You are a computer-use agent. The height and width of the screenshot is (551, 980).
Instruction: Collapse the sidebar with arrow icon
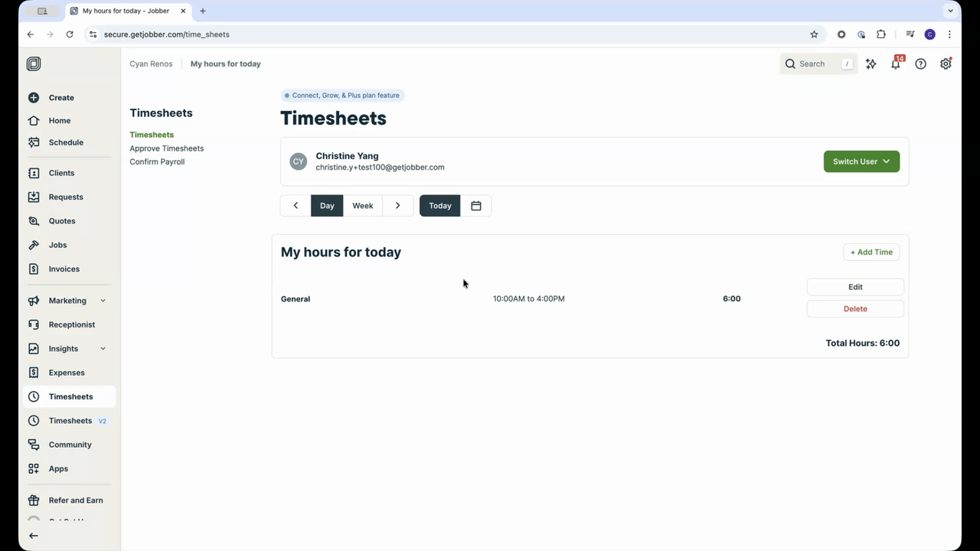[34, 536]
